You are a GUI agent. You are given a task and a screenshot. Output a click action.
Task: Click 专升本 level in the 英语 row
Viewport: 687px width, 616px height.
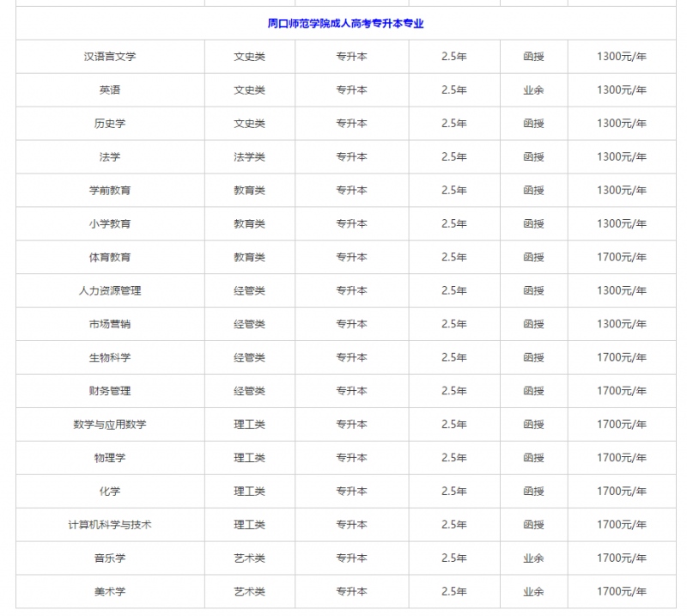pyautogui.click(x=352, y=90)
